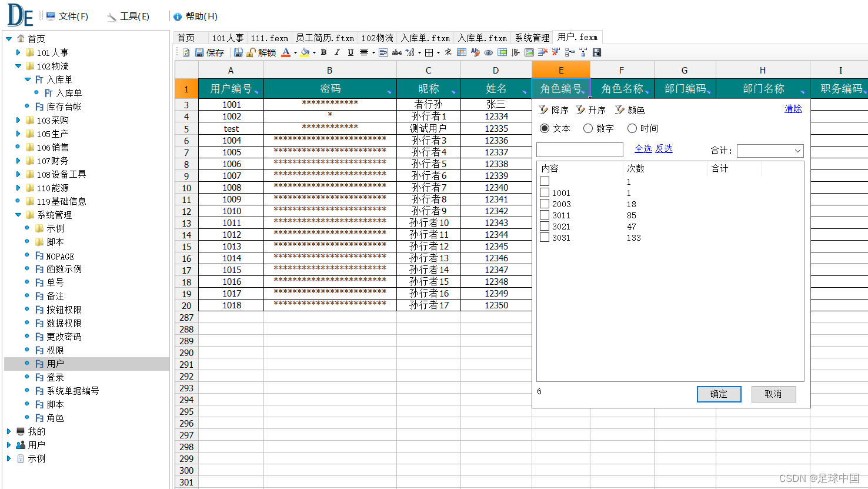Open the font color dropdown arrow

click(x=295, y=52)
